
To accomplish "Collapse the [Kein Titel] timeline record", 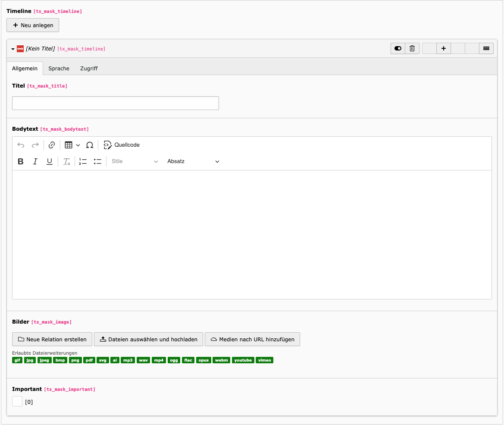I will [13, 49].
